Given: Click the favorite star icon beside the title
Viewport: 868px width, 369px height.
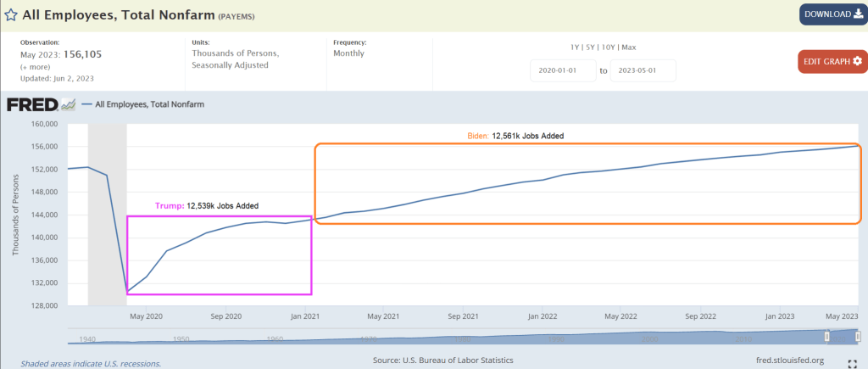Looking at the screenshot, I should (11, 14).
